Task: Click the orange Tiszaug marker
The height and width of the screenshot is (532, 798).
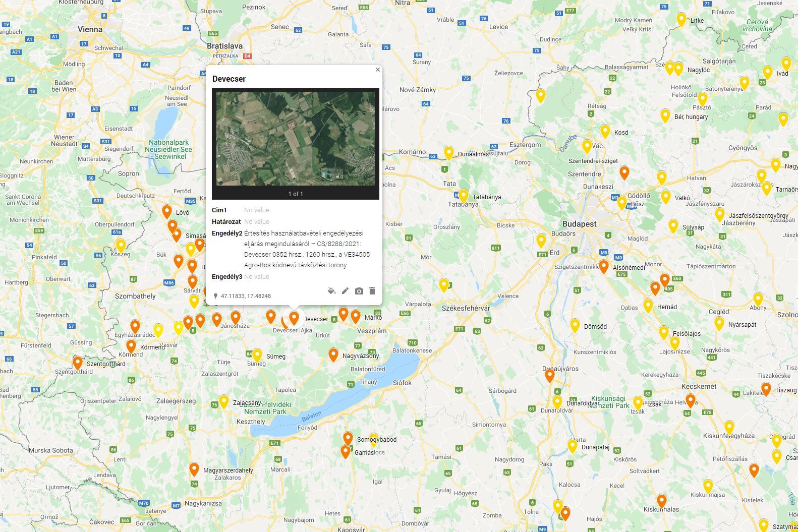Action: pos(766,389)
